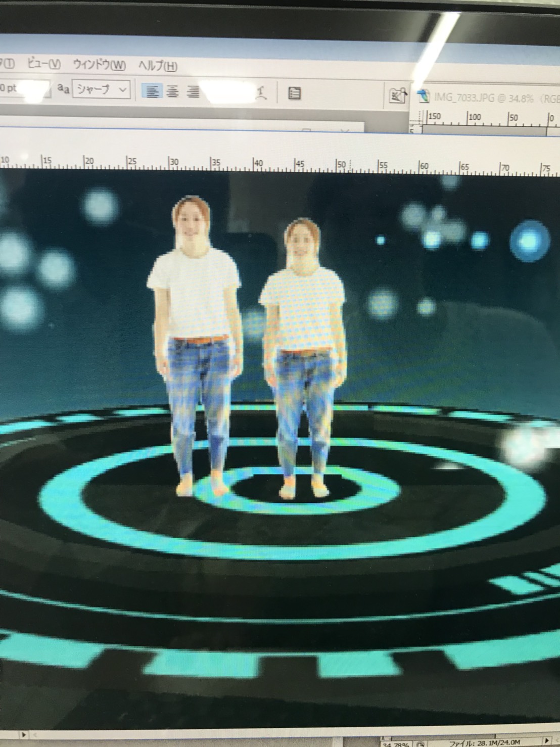Click the font size pt field
Viewport: 560px width, 747px height.
point(24,88)
